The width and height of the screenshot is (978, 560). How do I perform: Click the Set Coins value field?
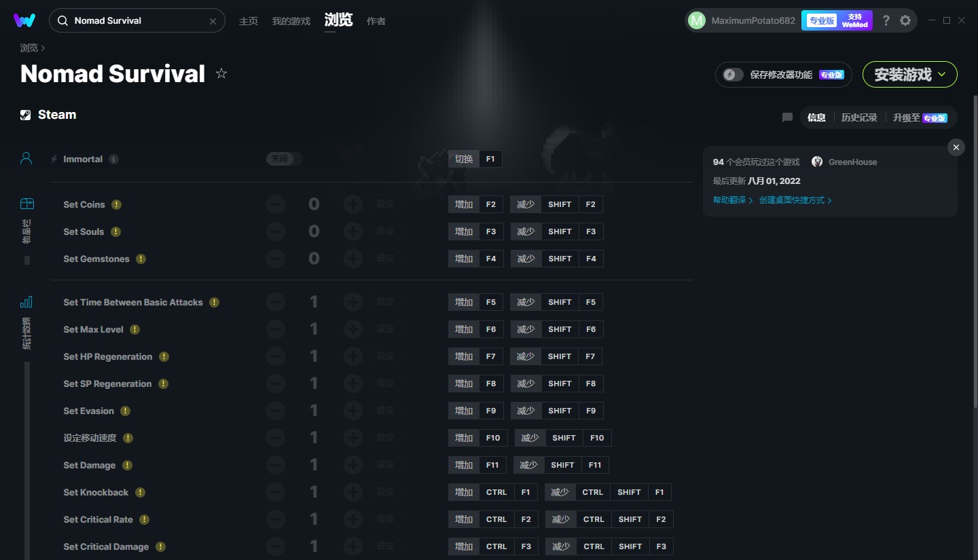coord(314,204)
